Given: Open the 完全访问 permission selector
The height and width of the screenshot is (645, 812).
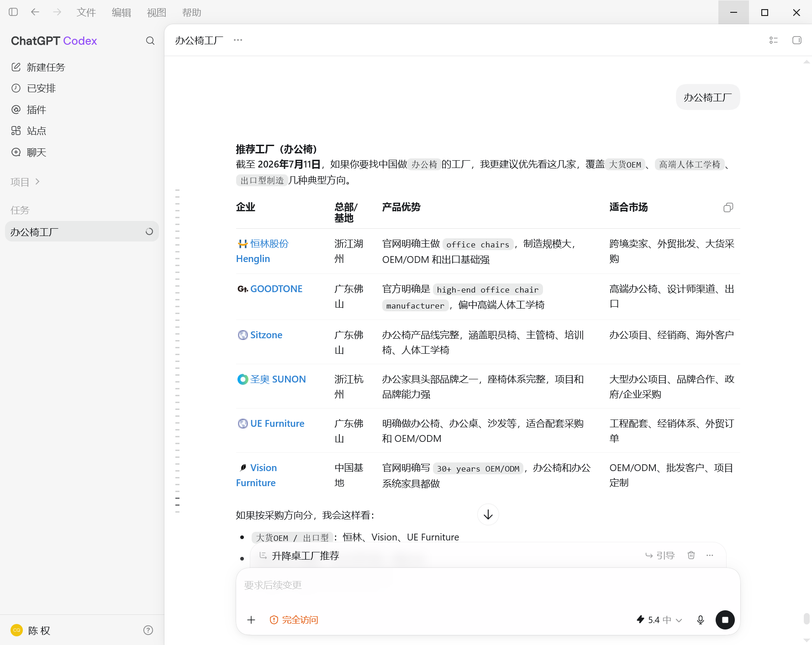Looking at the screenshot, I should [294, 620].
